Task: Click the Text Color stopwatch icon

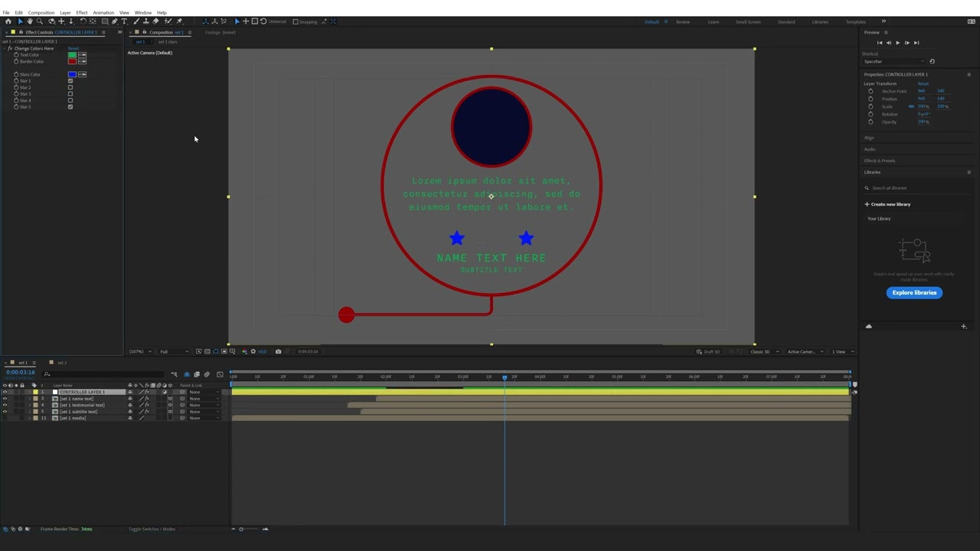Action: click(16, 55)
